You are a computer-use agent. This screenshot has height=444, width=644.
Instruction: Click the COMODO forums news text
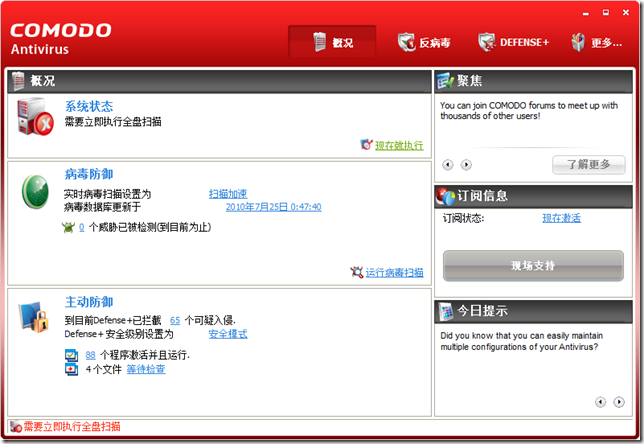tap(529, 110)
